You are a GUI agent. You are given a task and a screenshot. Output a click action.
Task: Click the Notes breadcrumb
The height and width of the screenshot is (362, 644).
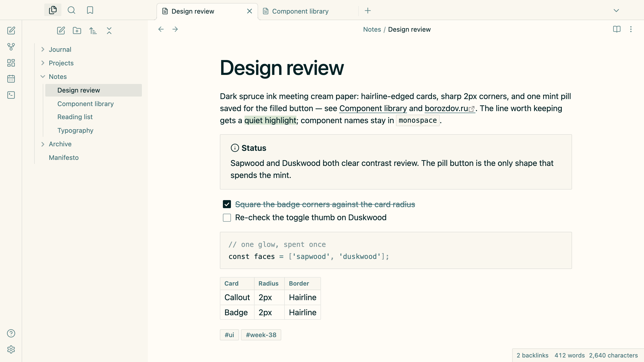372,29
